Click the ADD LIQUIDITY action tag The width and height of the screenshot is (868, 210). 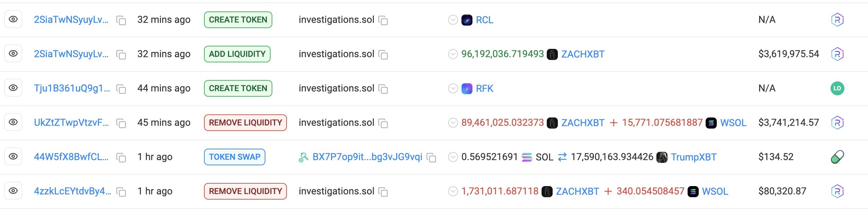(237, 54)
